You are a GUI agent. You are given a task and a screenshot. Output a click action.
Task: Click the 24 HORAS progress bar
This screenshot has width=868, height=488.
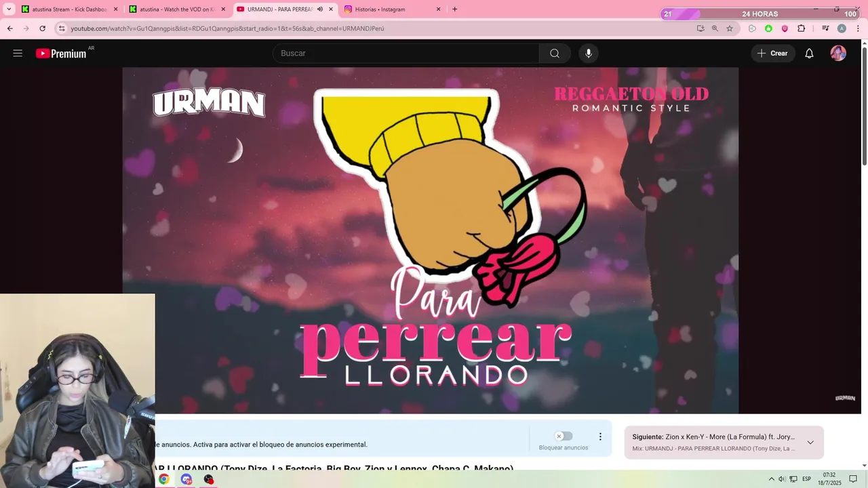click(760, 14)
